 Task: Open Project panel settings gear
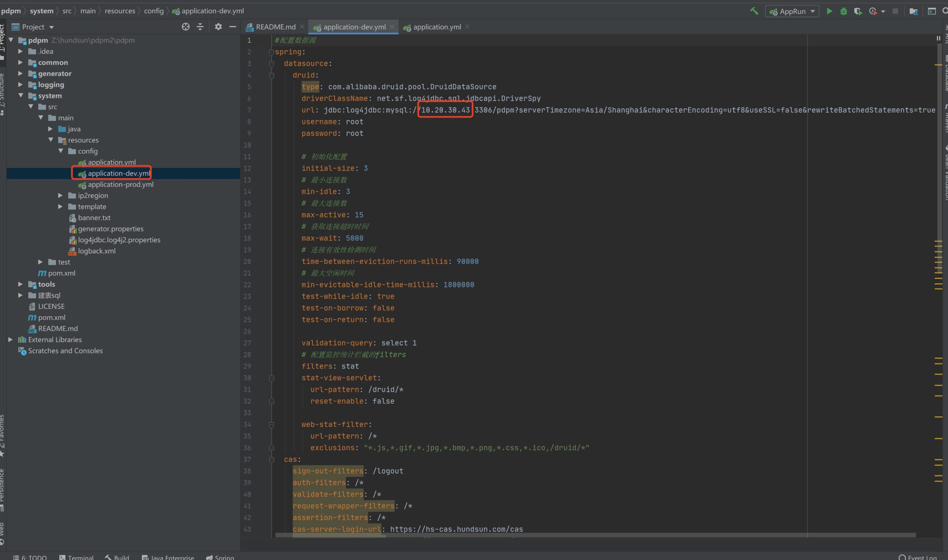[x=218, y=27]
